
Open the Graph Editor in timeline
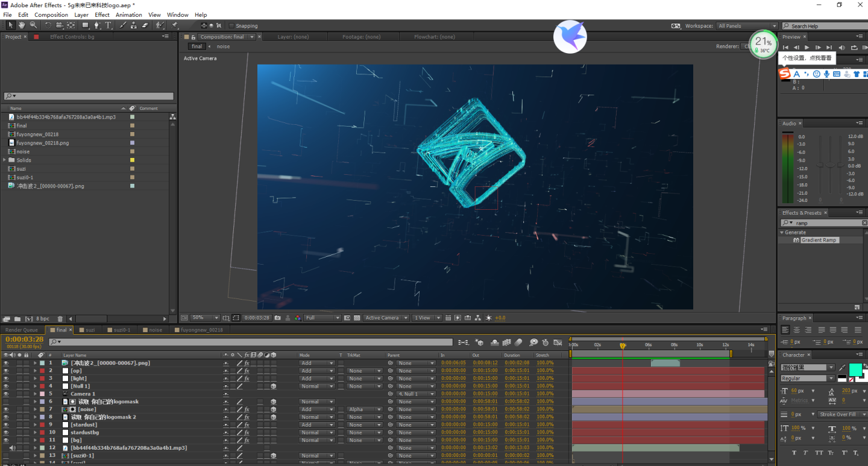click(559, 342)
